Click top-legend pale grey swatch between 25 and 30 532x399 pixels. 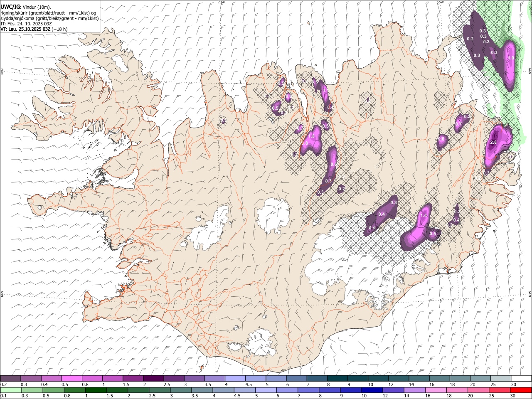[x=500, y=378]
